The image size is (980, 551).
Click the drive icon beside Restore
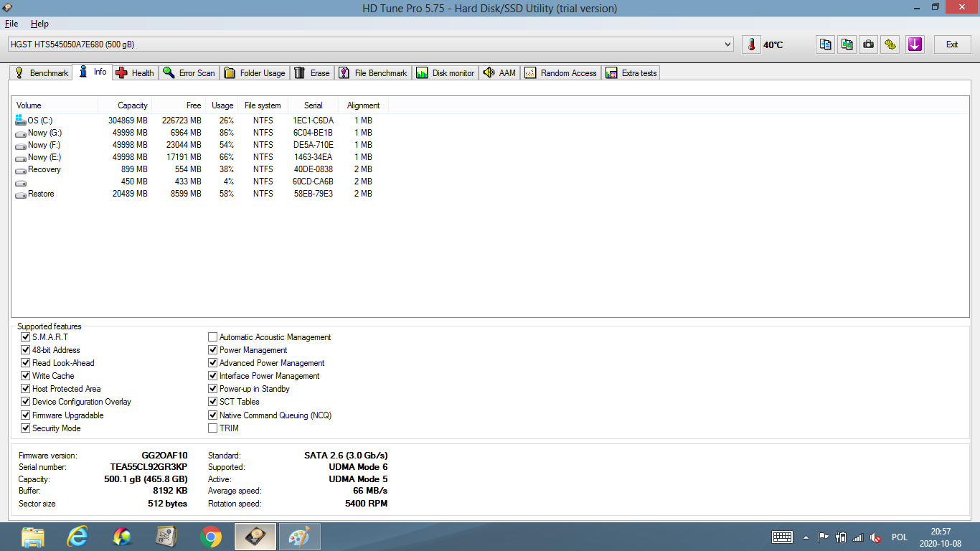click(21, 194)
